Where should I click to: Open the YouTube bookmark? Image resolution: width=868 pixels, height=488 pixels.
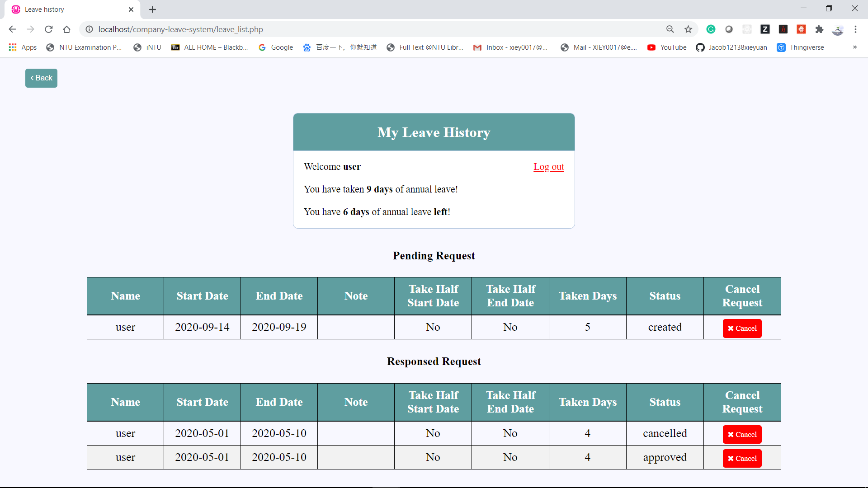[667, 47]
